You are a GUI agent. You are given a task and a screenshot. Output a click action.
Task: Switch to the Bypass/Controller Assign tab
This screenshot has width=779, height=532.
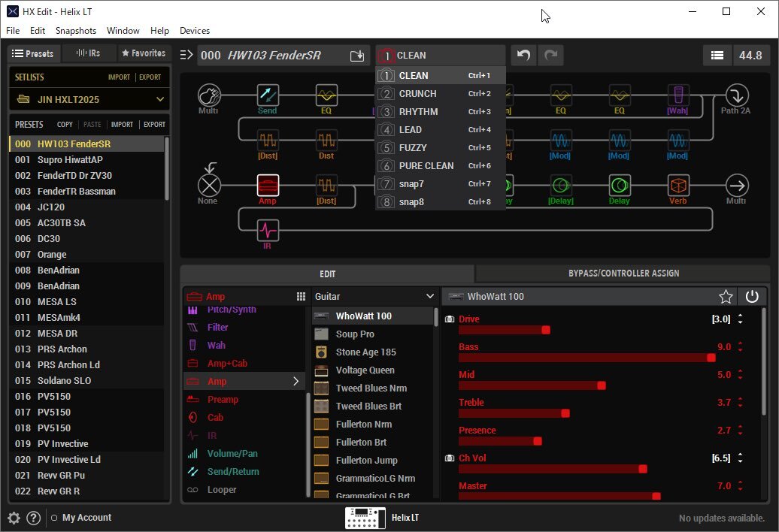[x=623, y=274]
